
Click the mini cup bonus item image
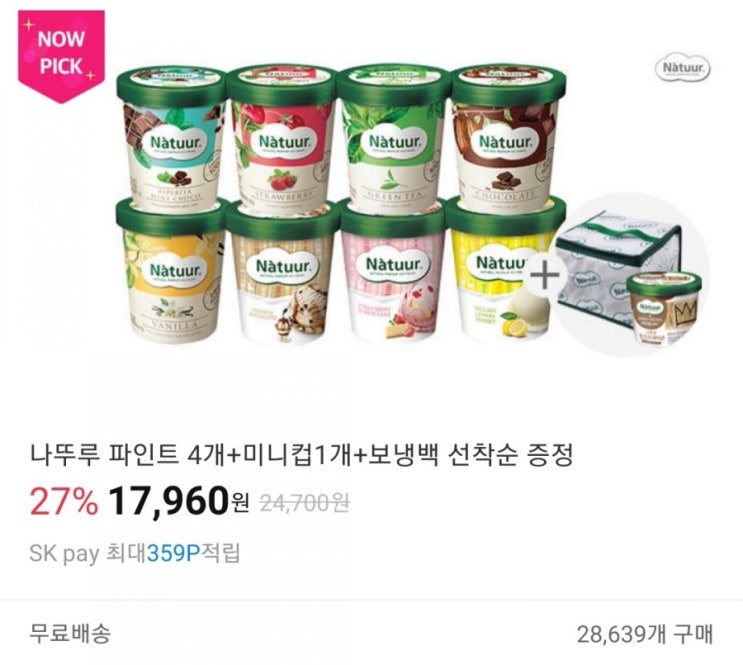click(664, 310)
